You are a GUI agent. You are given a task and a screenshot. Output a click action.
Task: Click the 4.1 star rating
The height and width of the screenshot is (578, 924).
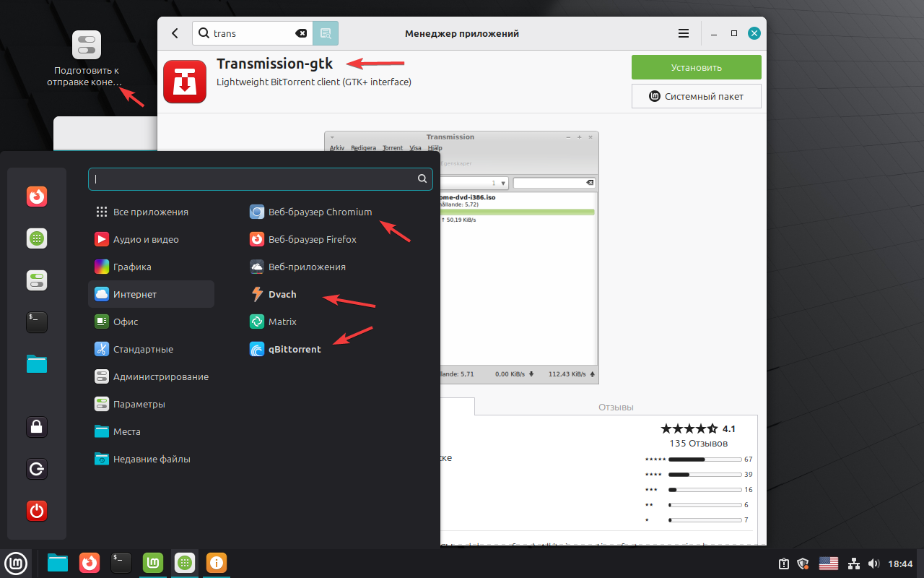(698, 428)
